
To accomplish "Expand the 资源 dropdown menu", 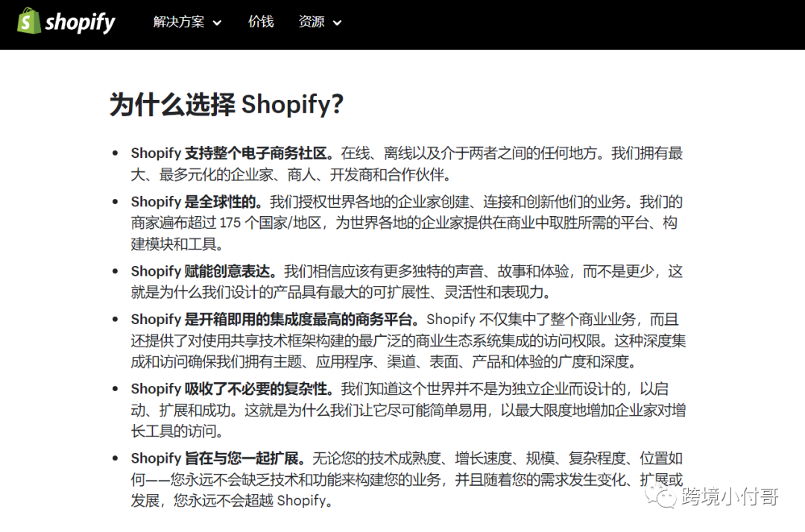I will click(319, 22).
